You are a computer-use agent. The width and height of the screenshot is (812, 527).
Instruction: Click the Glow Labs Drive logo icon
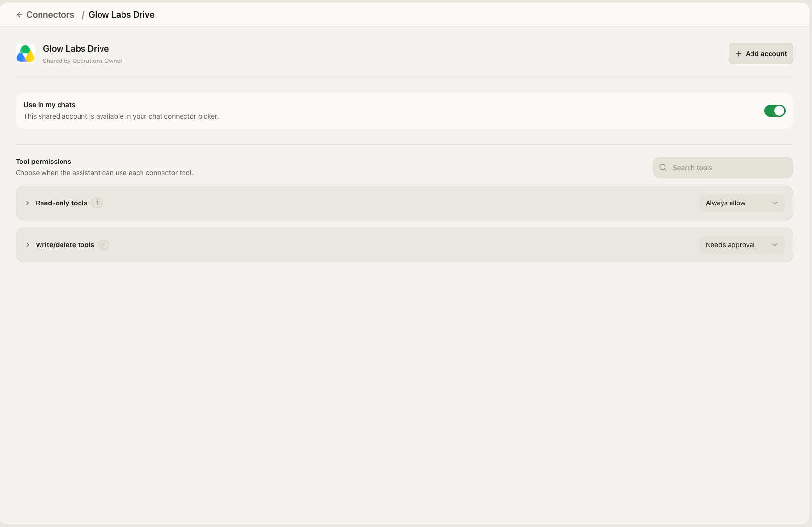[x=25, y=54]
